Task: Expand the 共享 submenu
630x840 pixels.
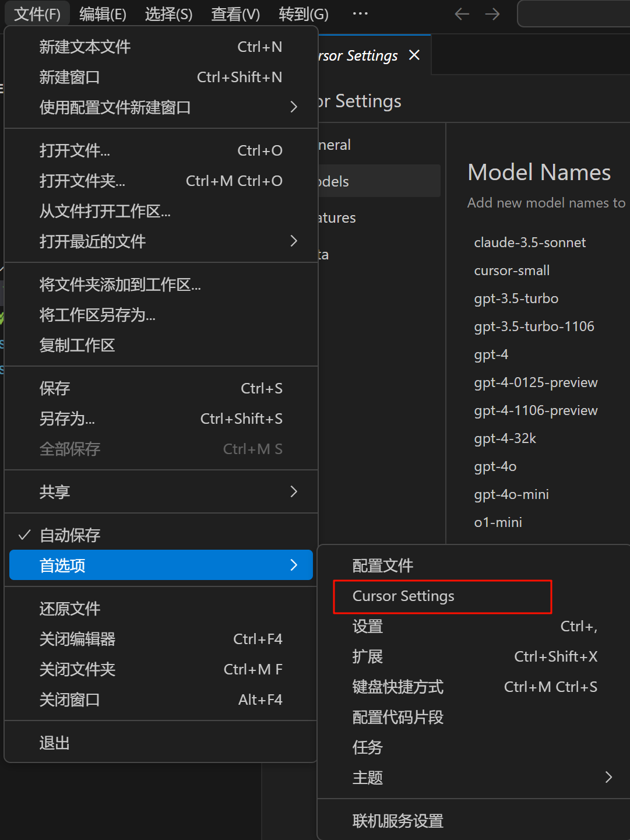Action: [x=161, y=492]
